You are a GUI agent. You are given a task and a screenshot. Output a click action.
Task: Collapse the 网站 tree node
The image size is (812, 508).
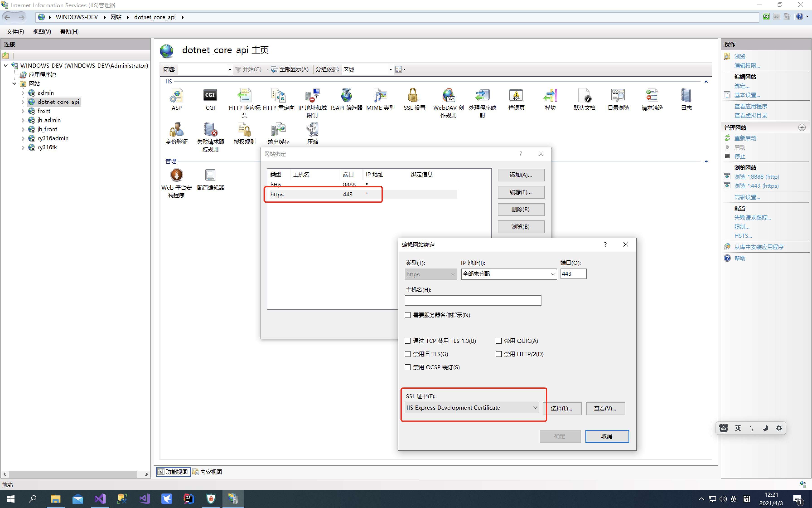point(14,84)
